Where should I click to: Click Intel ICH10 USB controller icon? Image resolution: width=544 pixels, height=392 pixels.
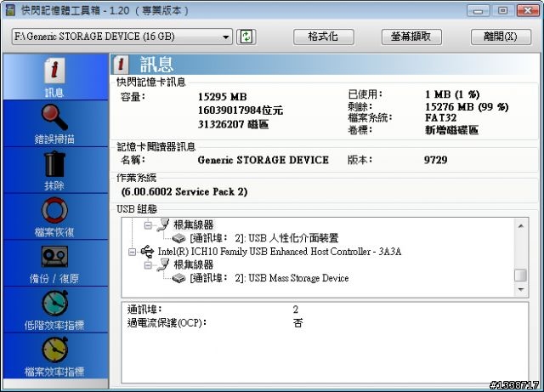(x=147, y=252)
